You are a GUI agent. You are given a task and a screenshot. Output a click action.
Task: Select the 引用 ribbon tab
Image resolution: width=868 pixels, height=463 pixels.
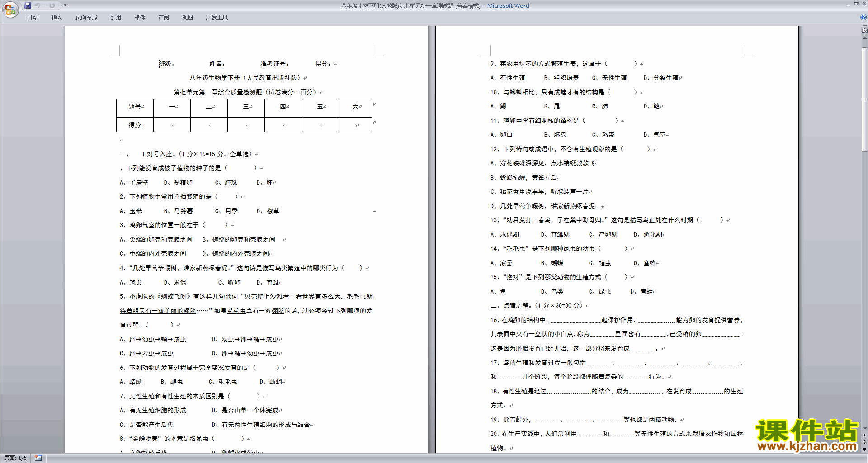pos(116,18)
